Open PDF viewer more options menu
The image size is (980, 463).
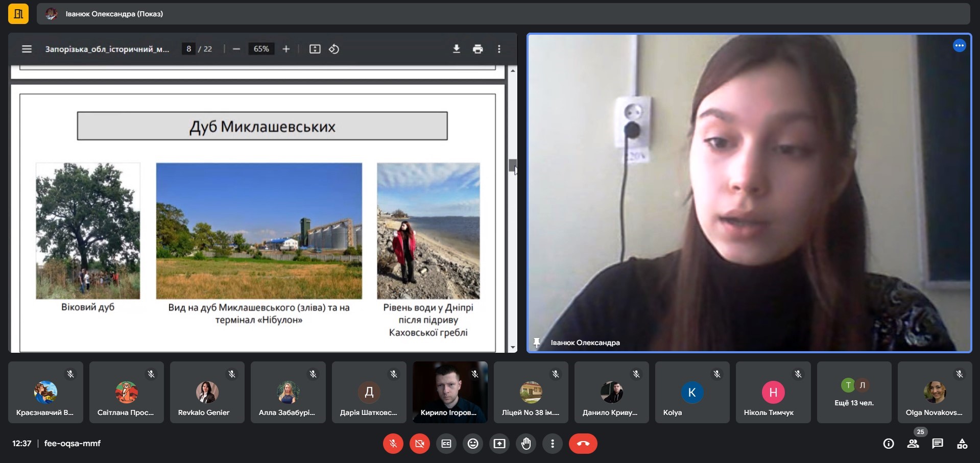click(x=499, y=49)
